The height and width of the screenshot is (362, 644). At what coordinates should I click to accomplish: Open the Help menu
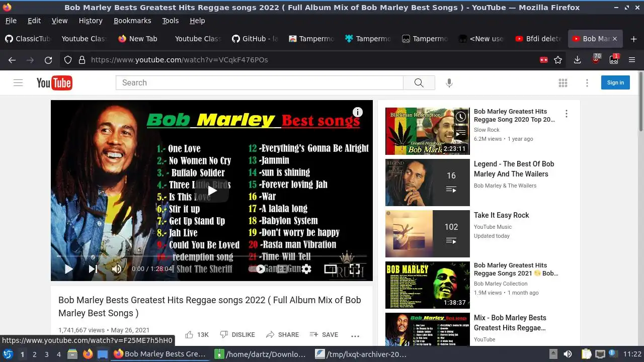pyautogui.click(x=197, y=21)
